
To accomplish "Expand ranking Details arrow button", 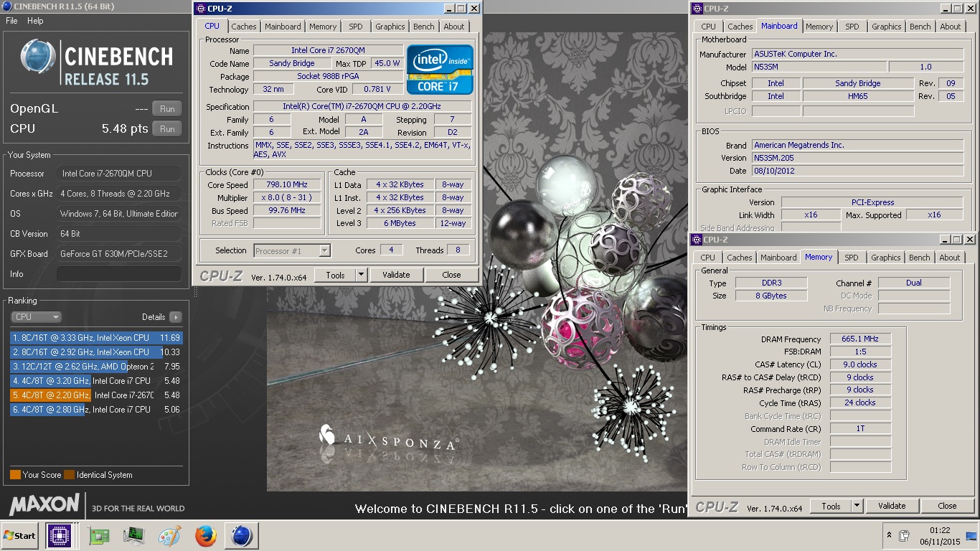I will pos(176,317).
